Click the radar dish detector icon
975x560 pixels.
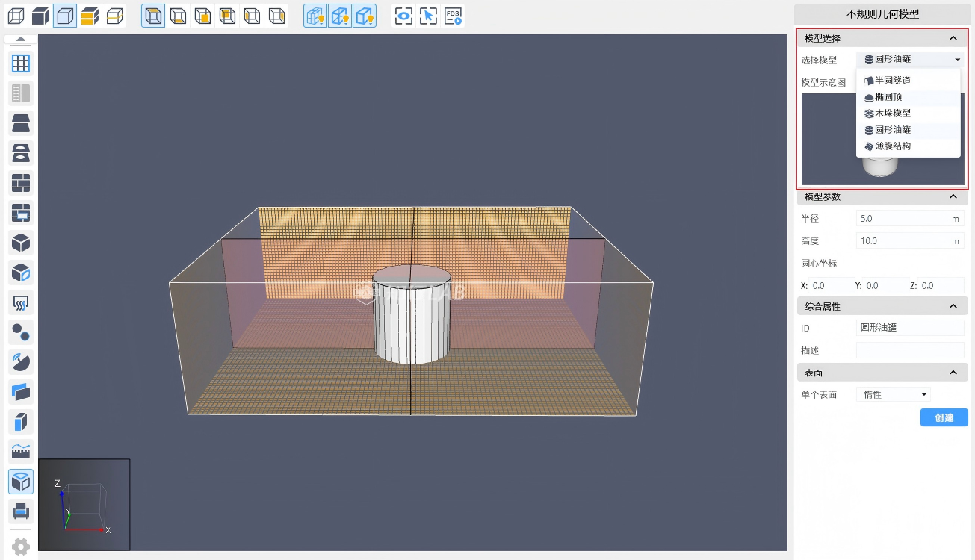21,362
